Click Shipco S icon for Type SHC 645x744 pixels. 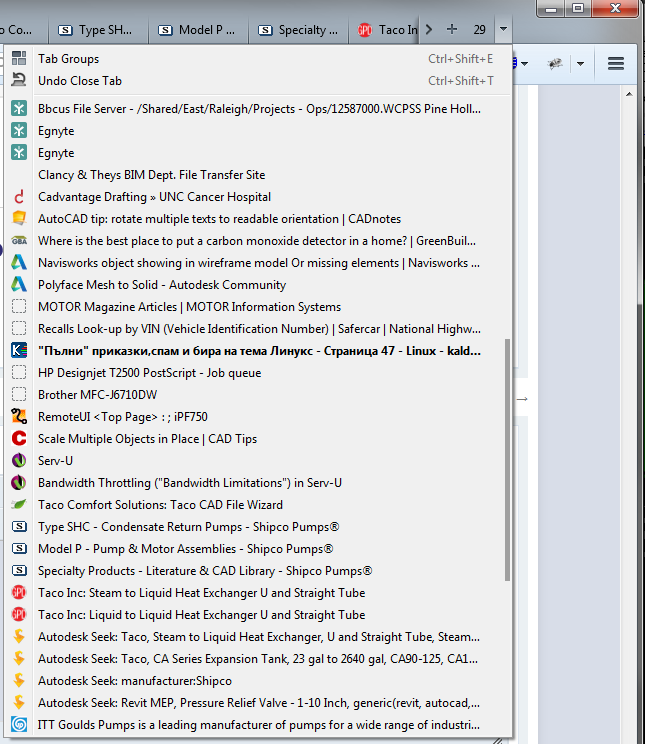coord(19,526)
